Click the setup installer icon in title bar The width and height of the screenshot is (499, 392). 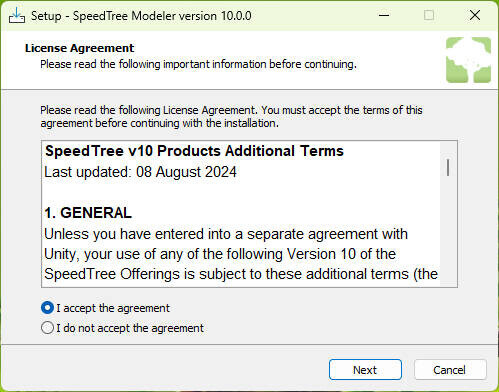click(17, 15)
